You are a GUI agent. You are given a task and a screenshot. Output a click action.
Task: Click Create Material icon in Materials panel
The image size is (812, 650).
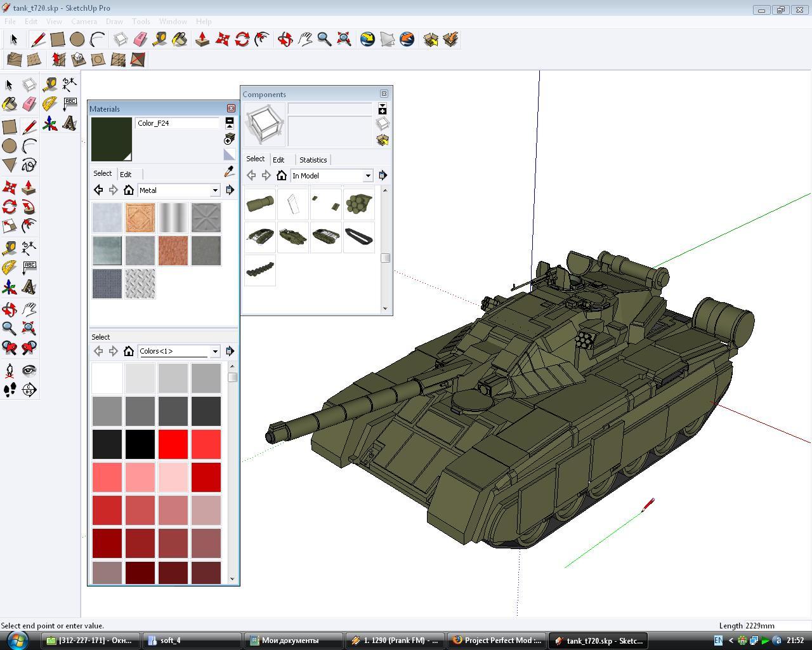pyautogui.click(x=229, y=139)
